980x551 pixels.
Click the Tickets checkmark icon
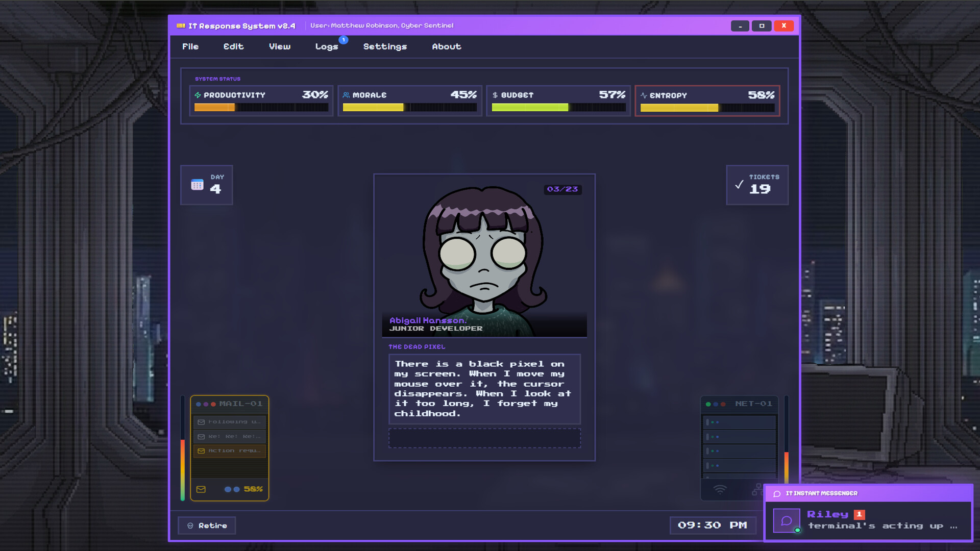pos(739,185)
